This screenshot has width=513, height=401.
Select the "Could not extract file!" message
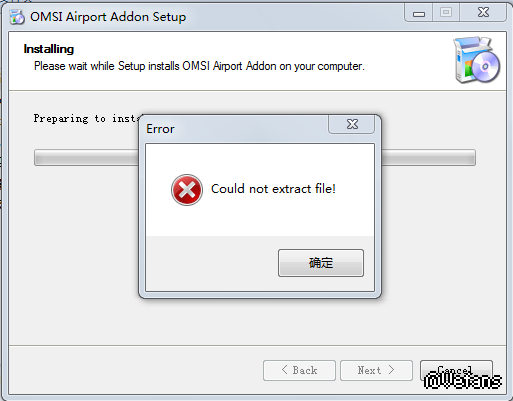click(273, 189)
